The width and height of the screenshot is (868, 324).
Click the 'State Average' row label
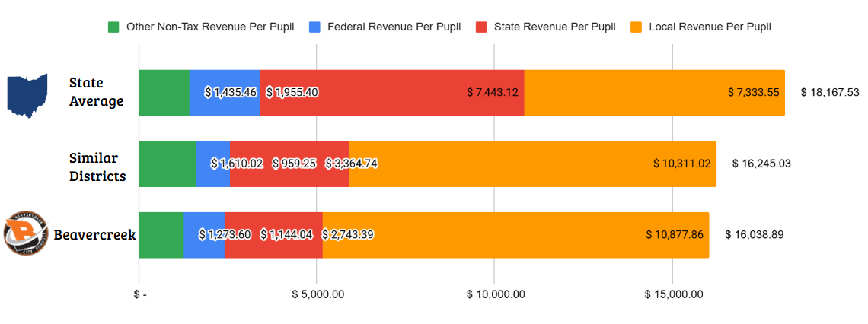tap(96, 92)
